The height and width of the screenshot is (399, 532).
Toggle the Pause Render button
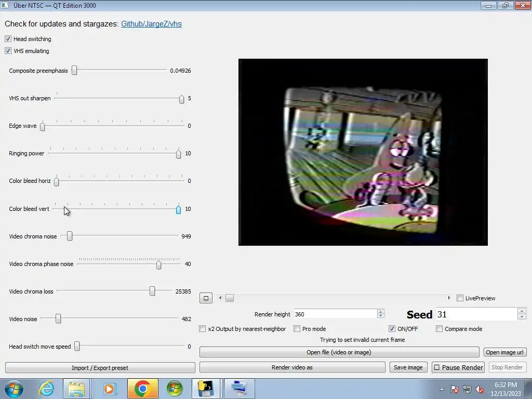458,367
